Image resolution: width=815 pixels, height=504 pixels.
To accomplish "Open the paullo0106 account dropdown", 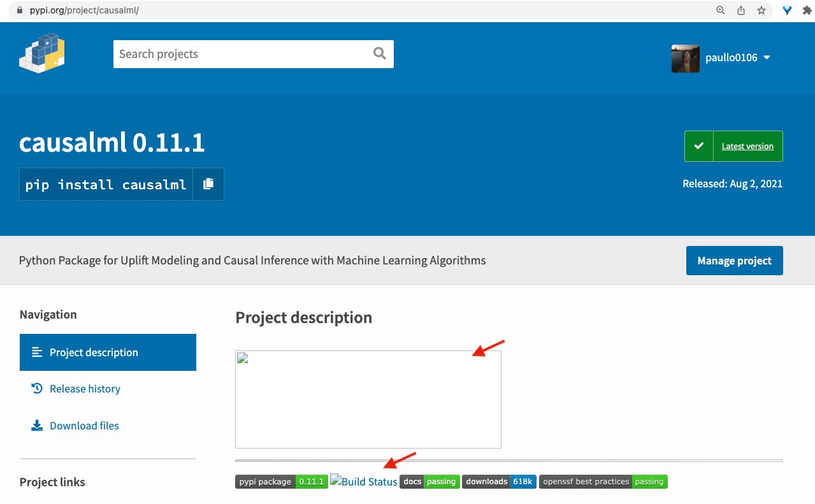I will click(730, 57).
